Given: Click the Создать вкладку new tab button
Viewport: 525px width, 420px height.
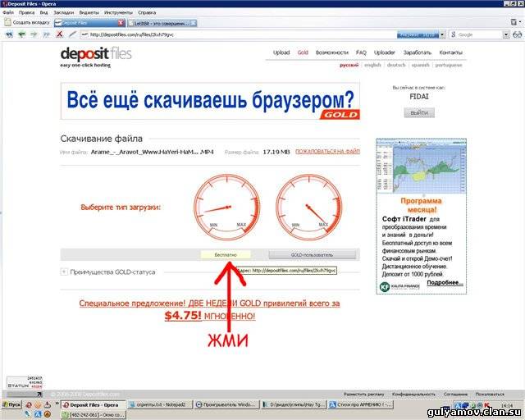Looking at the screenshot, I should coord(27,23).
